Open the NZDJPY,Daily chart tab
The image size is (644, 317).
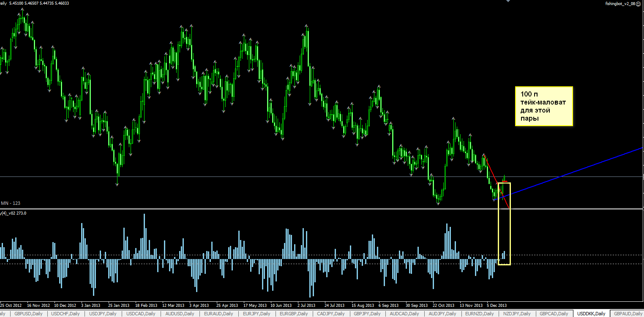click(x=517, y=314)
